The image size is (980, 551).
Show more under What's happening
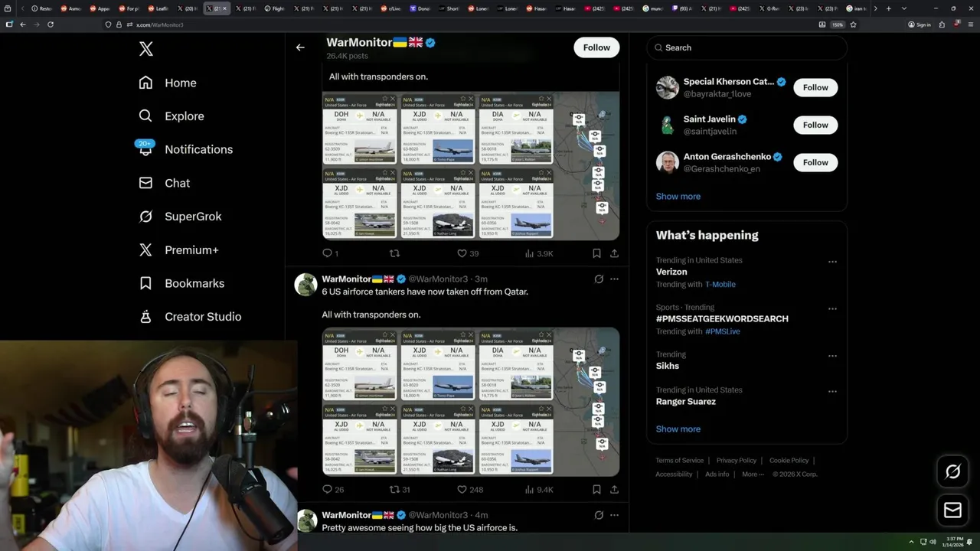tap(678, 429)
